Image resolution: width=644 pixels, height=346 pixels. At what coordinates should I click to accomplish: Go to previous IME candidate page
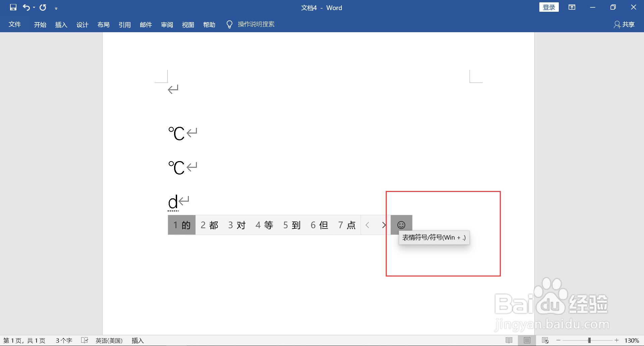tap(368, 225)
